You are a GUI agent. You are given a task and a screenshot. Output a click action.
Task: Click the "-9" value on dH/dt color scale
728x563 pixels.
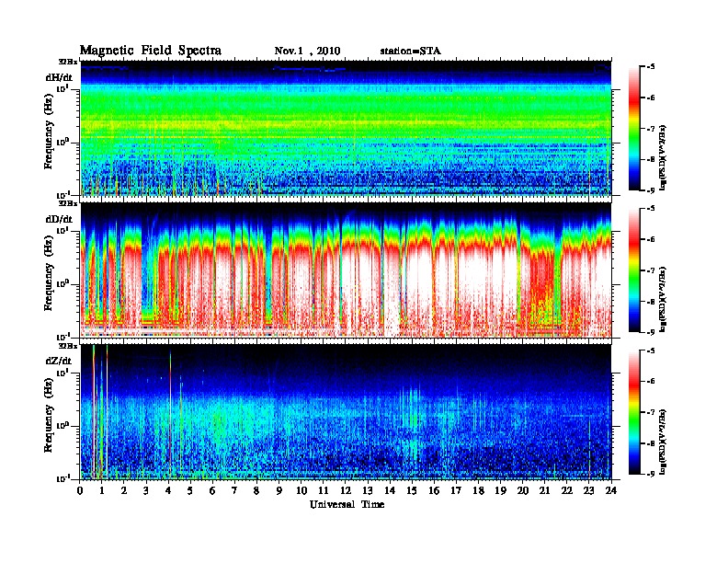pos(651,190)
